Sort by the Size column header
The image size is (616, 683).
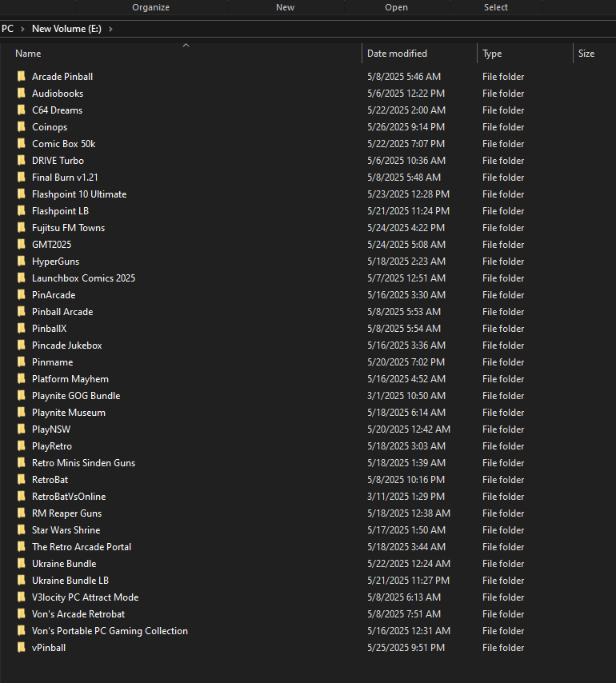tap(586, 54)
